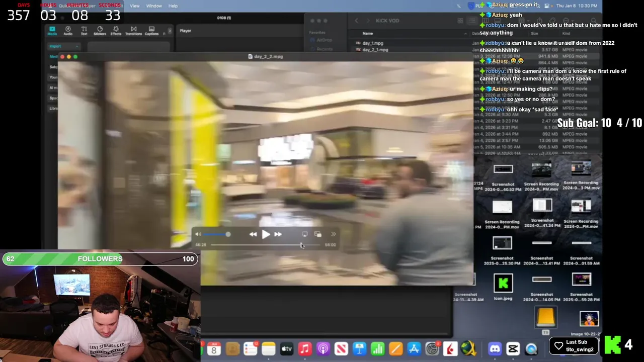Launch Podcasts from the Dock

coord(323,348)
